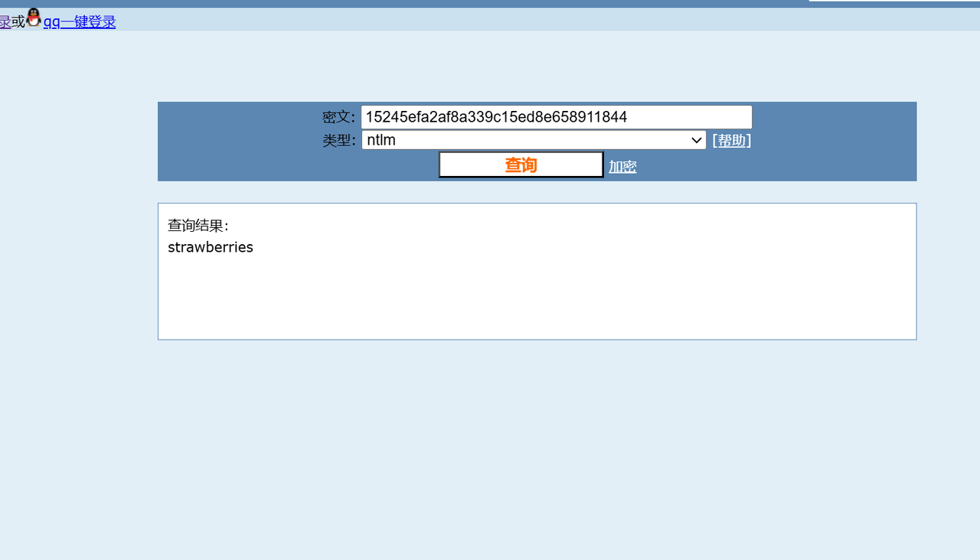Open the [帮助] help link
Screen dimensions: 980x560
[731, 140]
